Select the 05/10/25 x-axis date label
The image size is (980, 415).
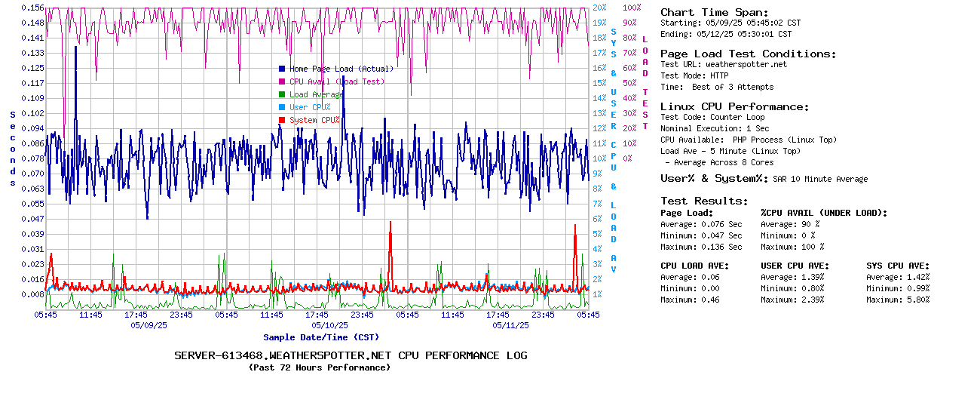(x=329, y=325)
